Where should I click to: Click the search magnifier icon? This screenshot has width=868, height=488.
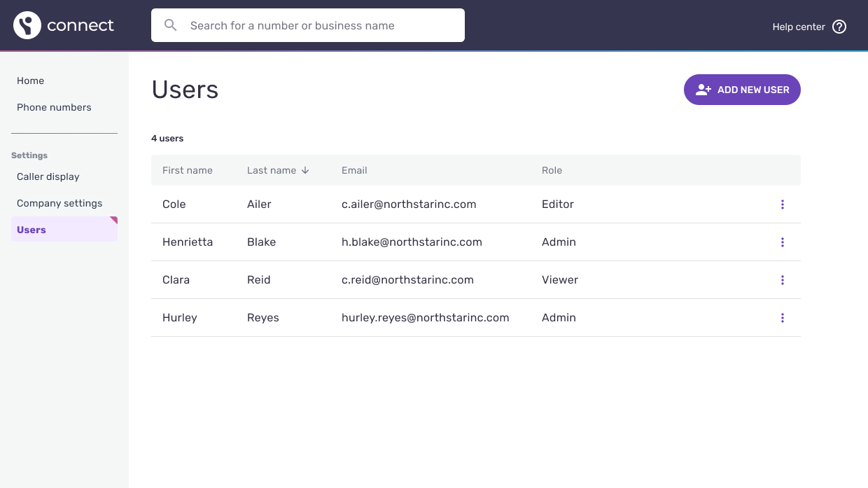click(170, 25)
